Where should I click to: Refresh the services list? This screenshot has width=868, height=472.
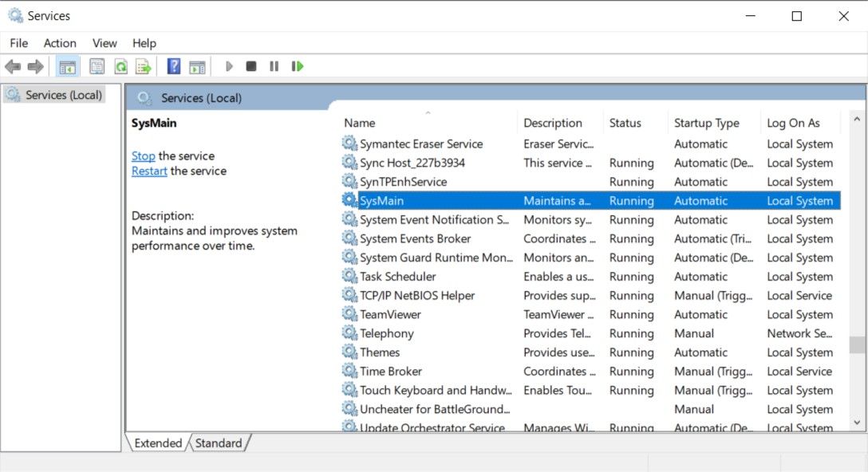pos(120,66)
